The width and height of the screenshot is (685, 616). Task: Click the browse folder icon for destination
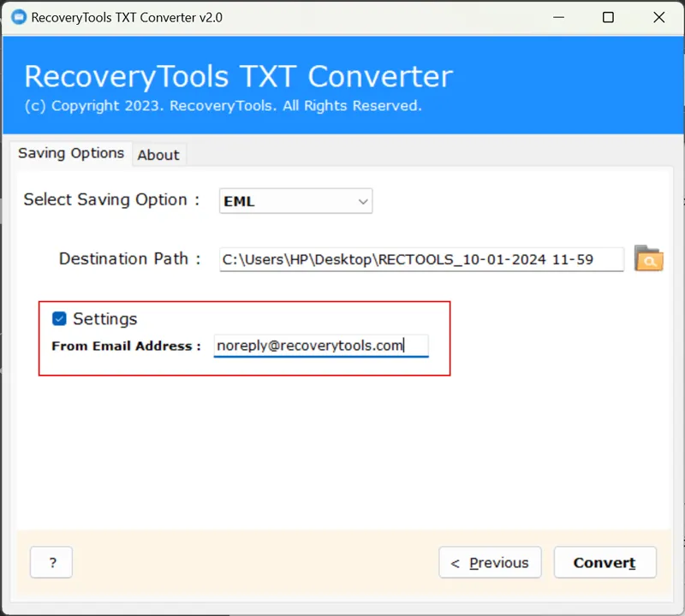pos(648,258)
